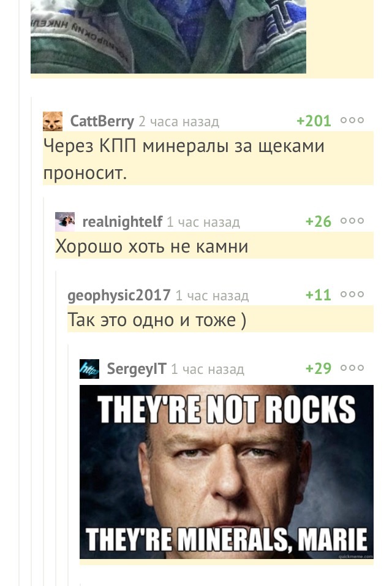Click the +29 rating on SergeyIT's comment
392x586 pixels.
point(318,369)
